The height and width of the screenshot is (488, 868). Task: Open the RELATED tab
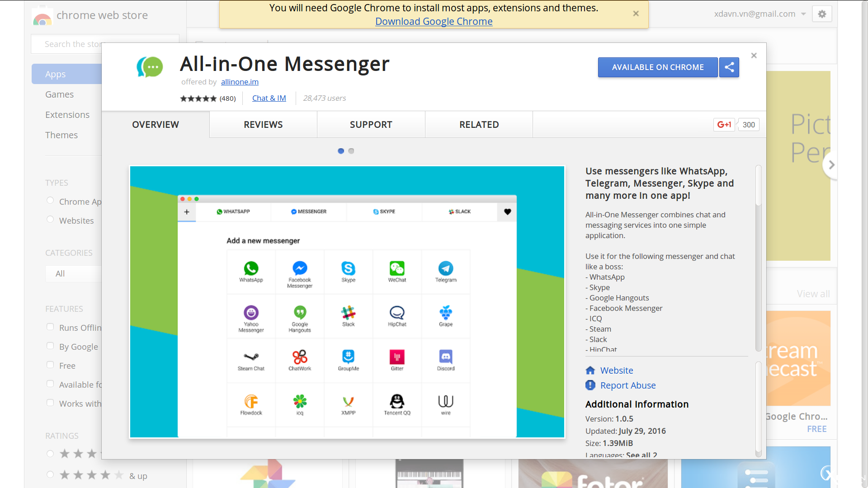(479, 124)
